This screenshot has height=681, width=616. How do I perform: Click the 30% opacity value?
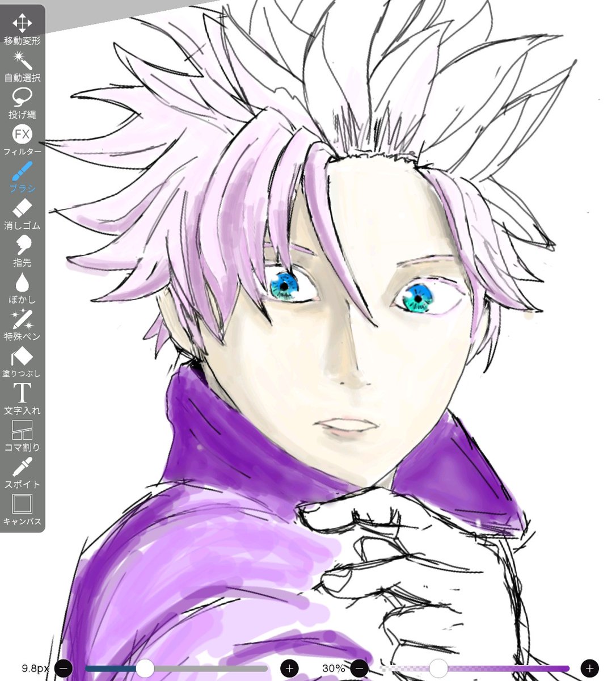(x=334, y=669)
